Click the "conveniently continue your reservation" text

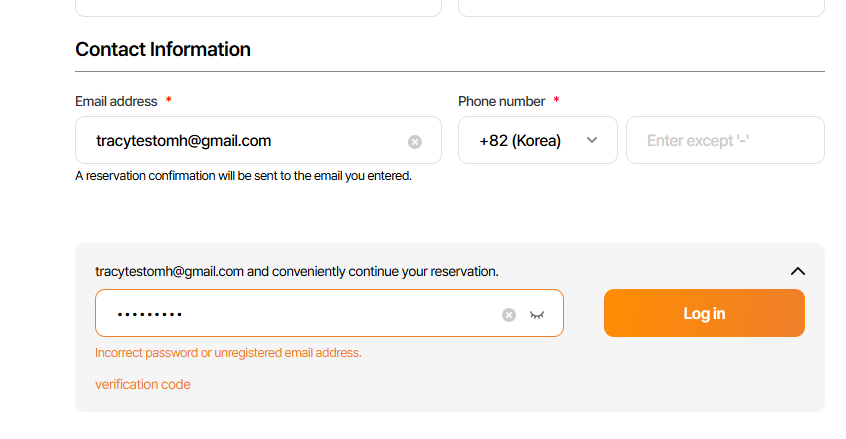(373, 271)
